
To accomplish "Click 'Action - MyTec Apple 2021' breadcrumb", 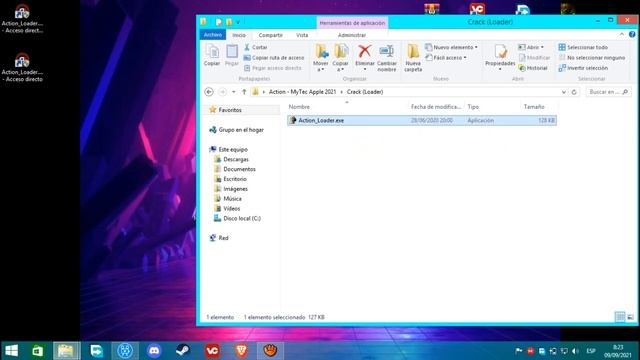I will [x=302, y=92].
